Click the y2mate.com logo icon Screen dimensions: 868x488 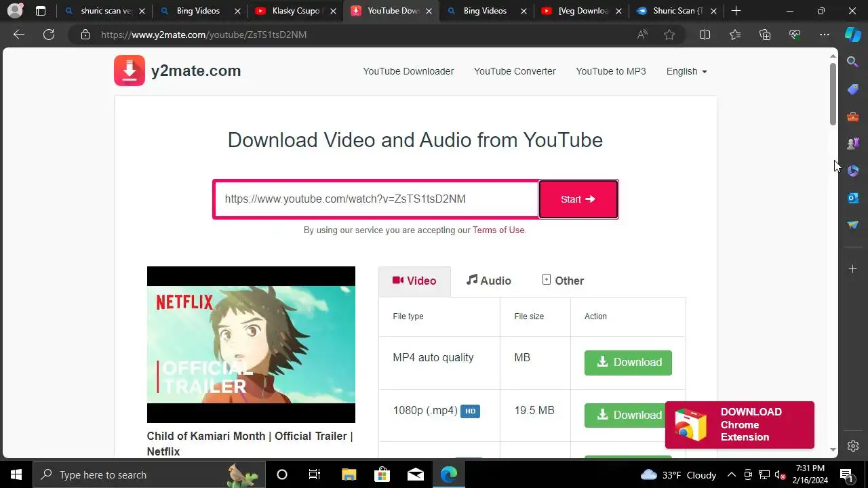tap(130, 70)
